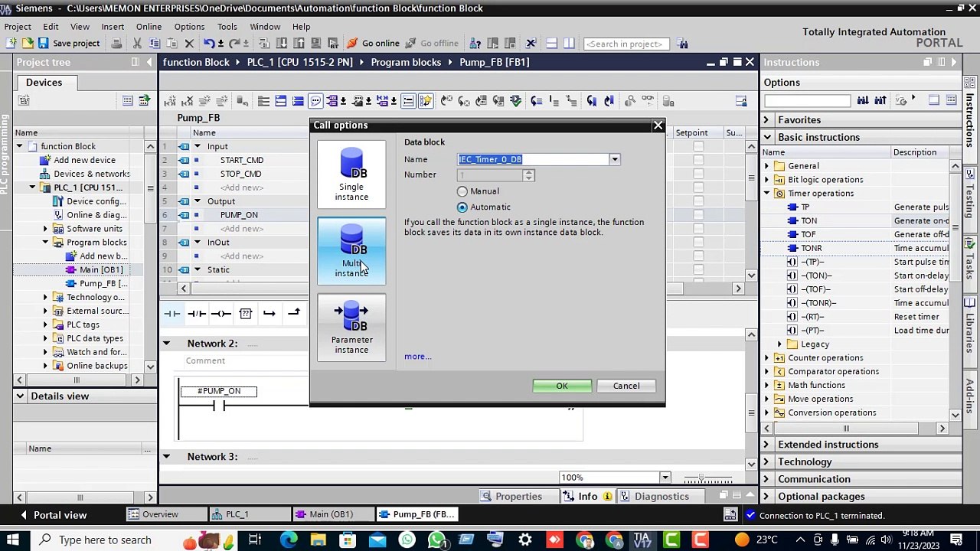Toggle Setpoint checkbox for Input row
The image size is (980, 551).
pos(698,146)
